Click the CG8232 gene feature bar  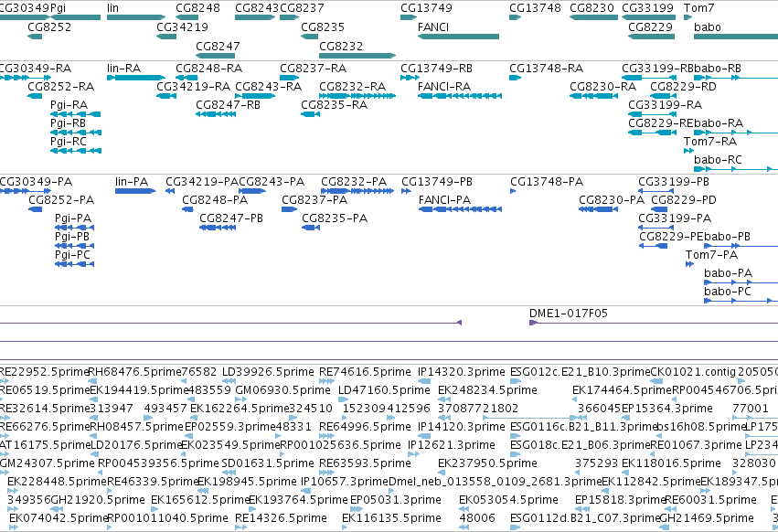357,56
